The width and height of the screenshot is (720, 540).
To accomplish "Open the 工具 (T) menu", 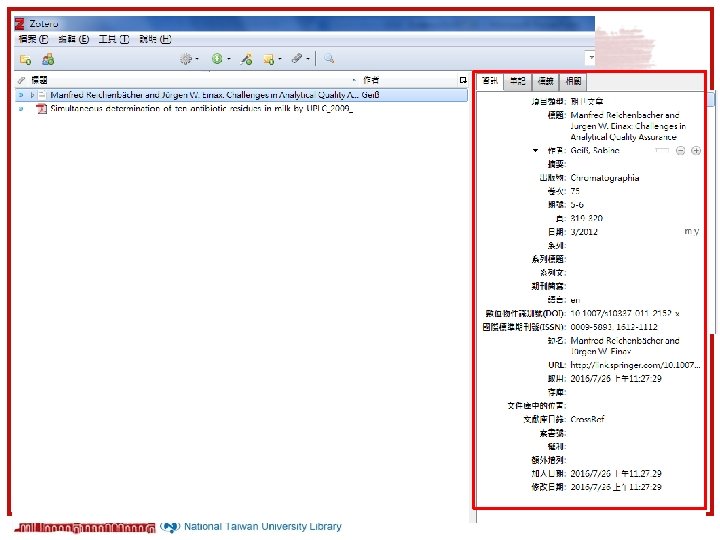I will click(x=114, y=39).
